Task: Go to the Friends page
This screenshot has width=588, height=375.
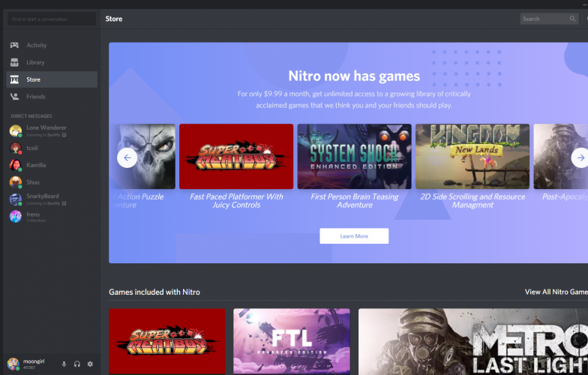Action: click(x=35, y=97)
